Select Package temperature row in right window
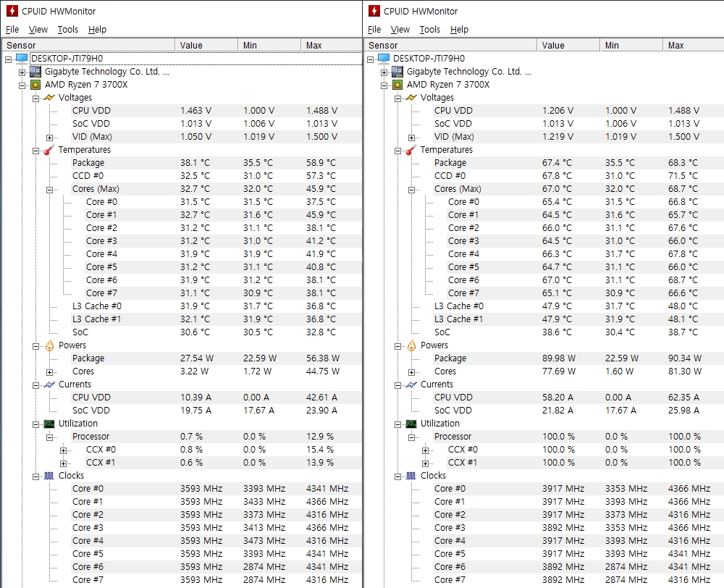Image resolution: width=724 pixels, height=588 pixels. click(x=578, y=163)
